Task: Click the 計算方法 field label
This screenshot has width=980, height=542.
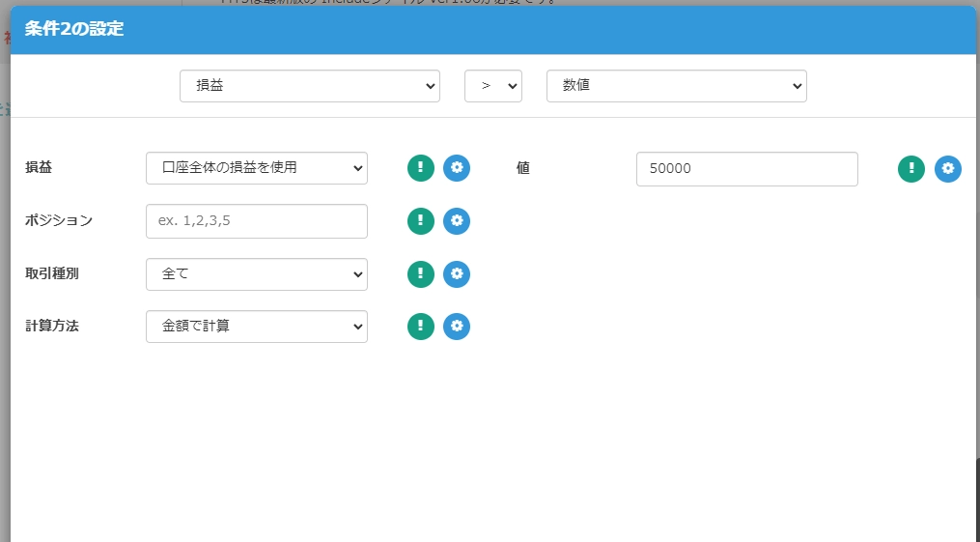Action: point(52,327)
